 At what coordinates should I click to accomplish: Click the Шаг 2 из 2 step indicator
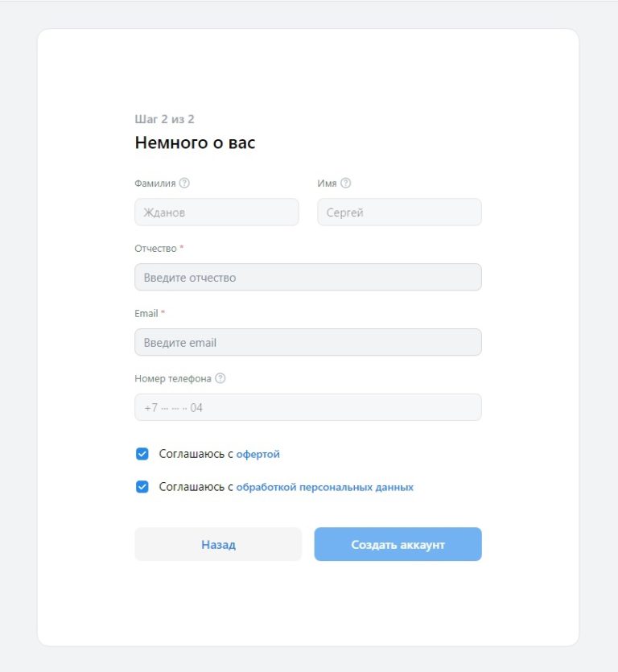tap(164, 119)
